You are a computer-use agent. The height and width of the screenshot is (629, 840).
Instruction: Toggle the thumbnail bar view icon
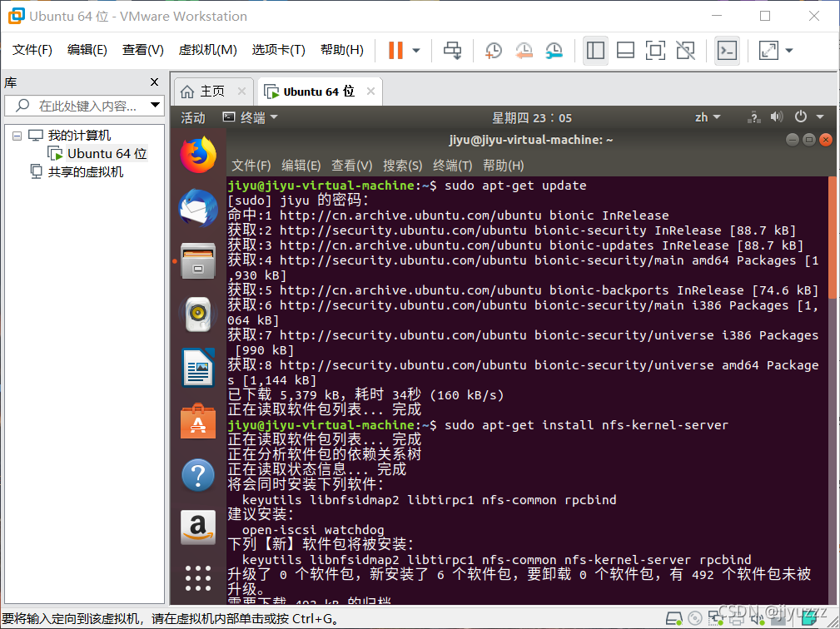point(626,50)
